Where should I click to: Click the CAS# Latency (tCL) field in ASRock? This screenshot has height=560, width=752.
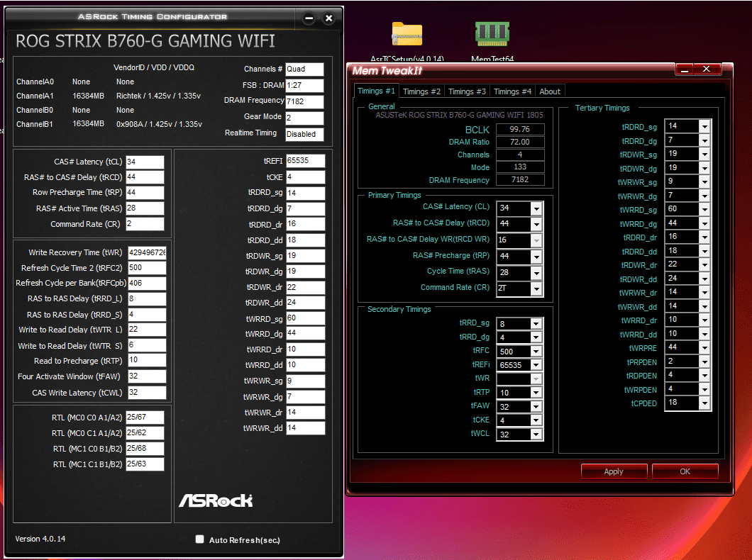click(x=145, y=162)
